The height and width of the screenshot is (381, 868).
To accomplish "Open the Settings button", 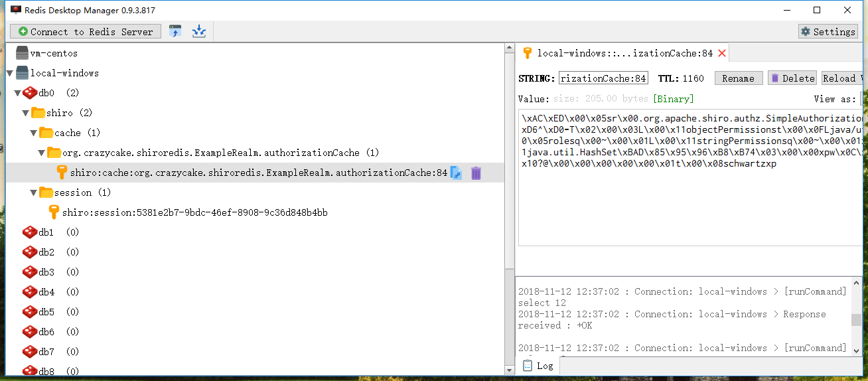I will 828,31.
